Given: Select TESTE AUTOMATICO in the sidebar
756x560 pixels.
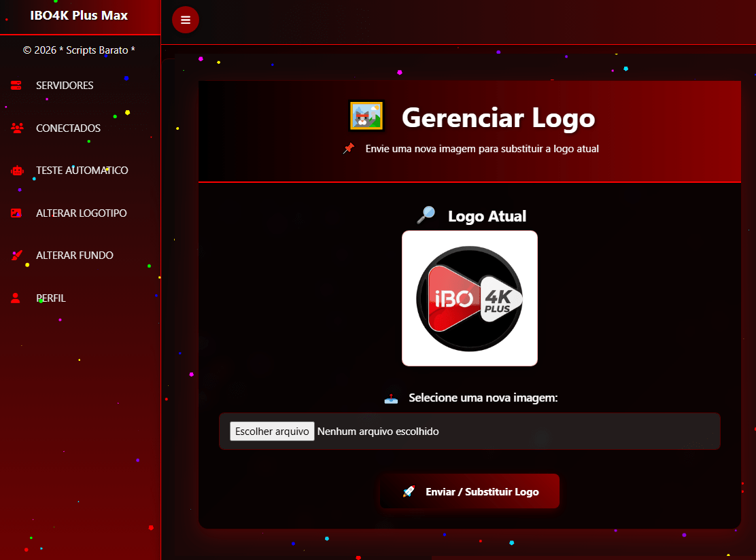Looking at the screenshot, I should tap(82, 171).
